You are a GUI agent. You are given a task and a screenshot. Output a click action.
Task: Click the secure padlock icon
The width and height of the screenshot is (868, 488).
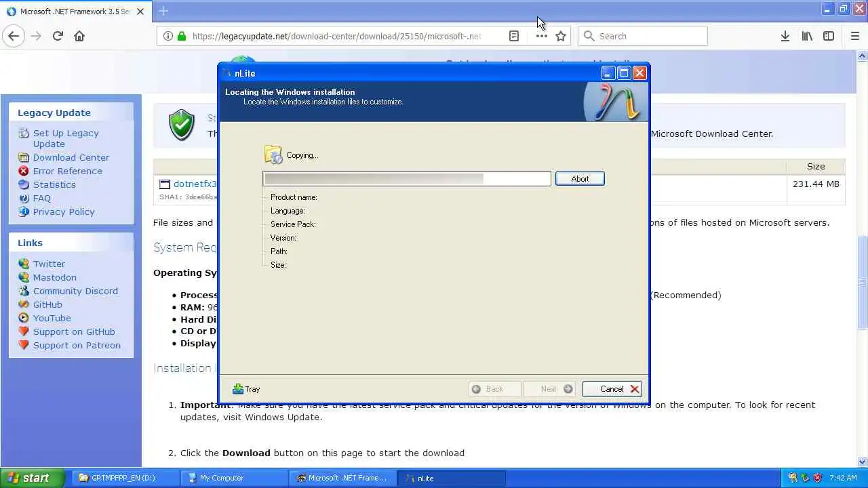tap(181, 36)
